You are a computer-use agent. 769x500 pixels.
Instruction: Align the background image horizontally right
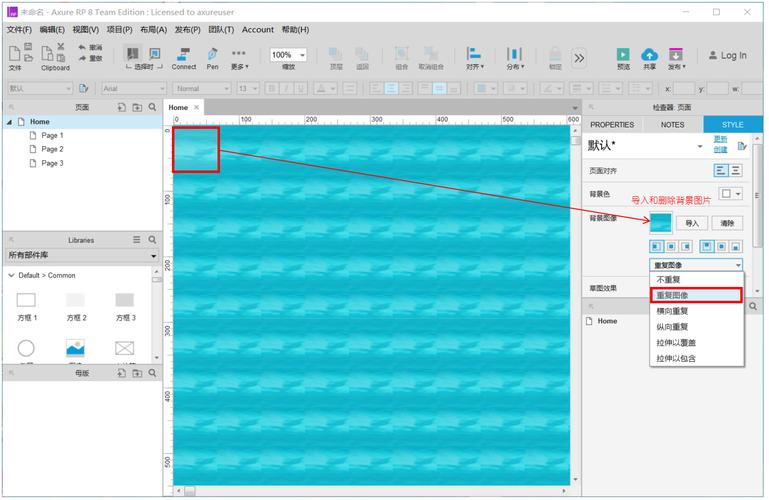point(686,247)
